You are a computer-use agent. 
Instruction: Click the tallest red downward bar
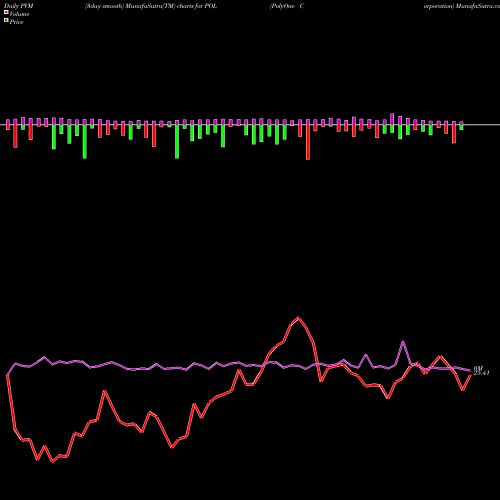coord(308,142)
